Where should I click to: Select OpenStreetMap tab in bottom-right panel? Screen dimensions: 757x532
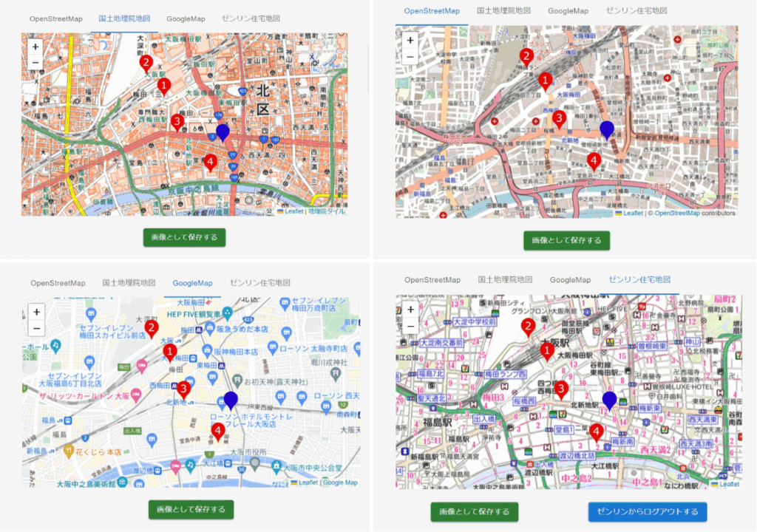click(x=432, y=279)
